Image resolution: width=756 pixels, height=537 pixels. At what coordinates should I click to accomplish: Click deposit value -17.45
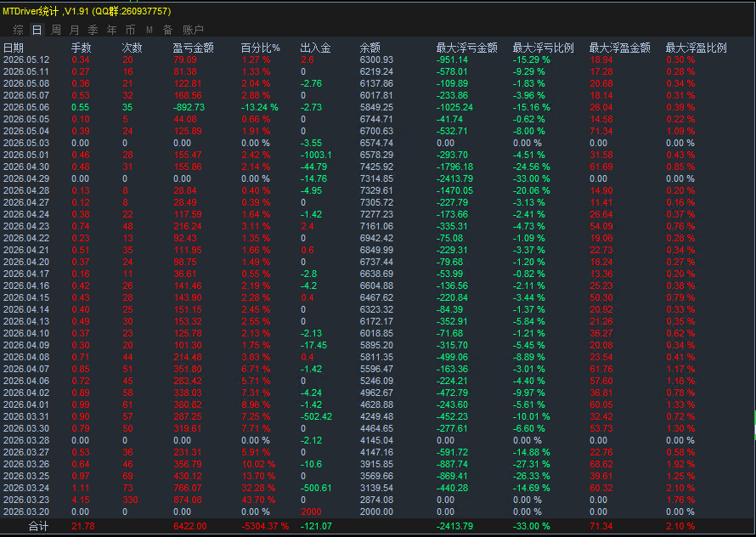click(313, 345)
